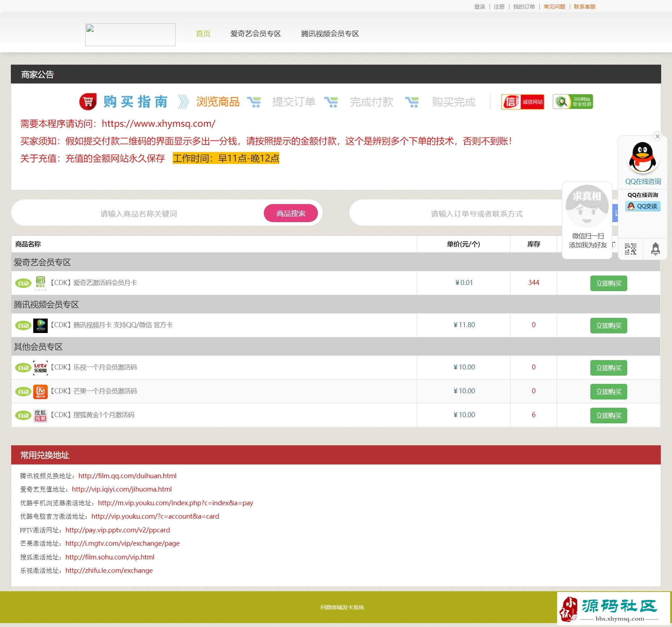The image size is (672, 627).
Task: Click the cart icon after 浏览商品
Action: pos(254,102)
